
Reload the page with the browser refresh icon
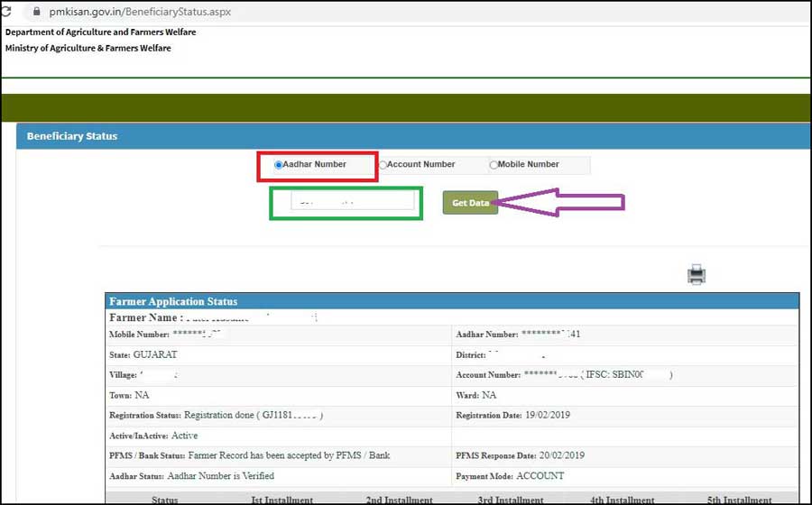[5, 11]
